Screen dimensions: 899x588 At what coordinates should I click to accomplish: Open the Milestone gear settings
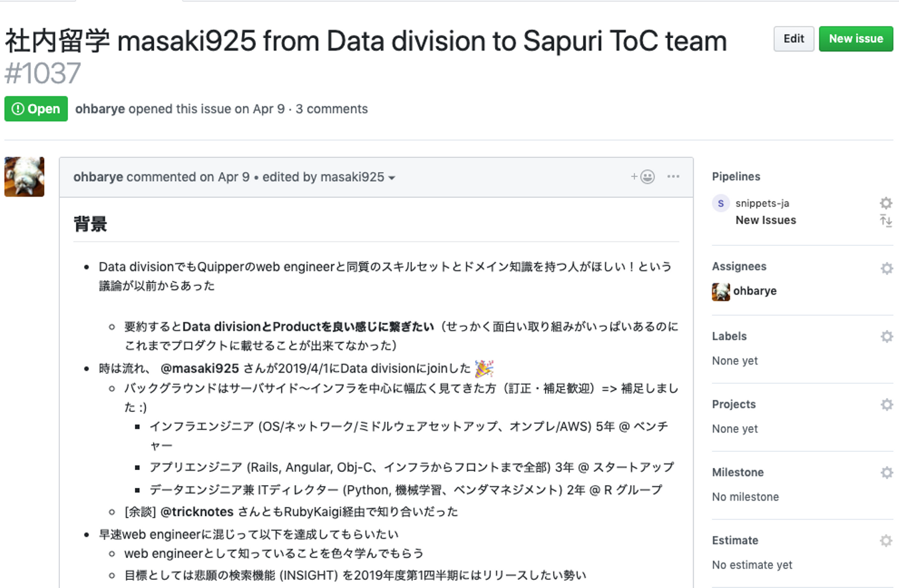click(886, 473)
